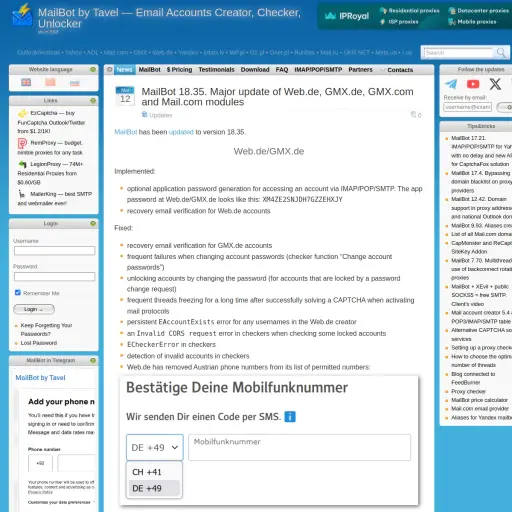Collapse the Login panel green toggle

click(x=93, y=223)
